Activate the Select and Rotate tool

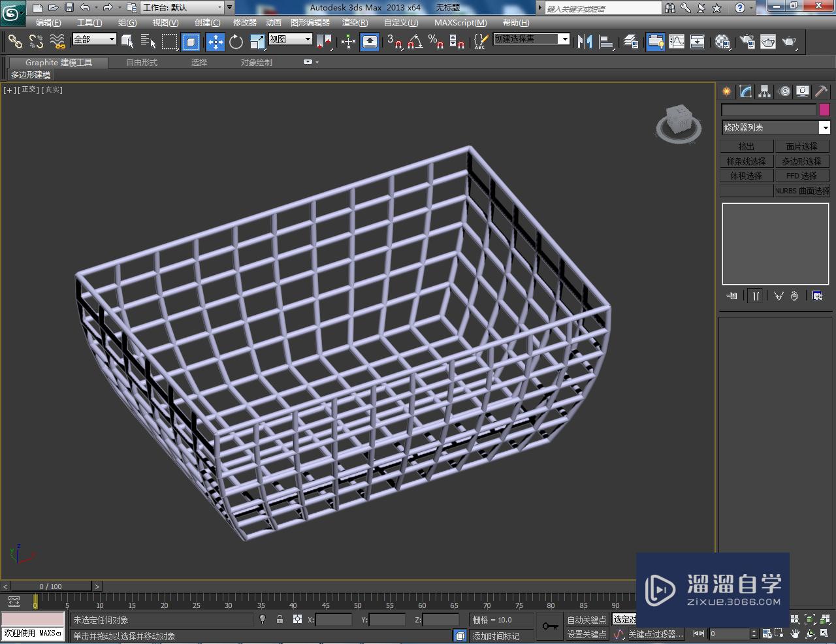[236, 42]
